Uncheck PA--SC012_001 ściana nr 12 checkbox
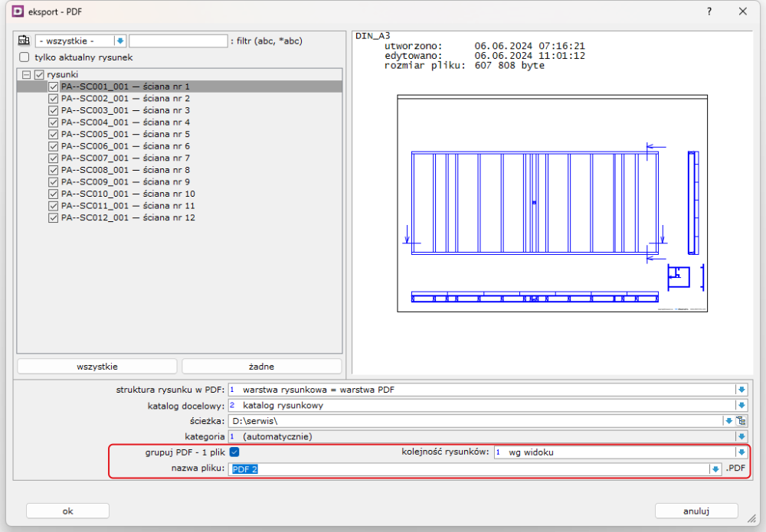Image resolution: width=766 pixels, height=532 pixels. tap(54, 217)
